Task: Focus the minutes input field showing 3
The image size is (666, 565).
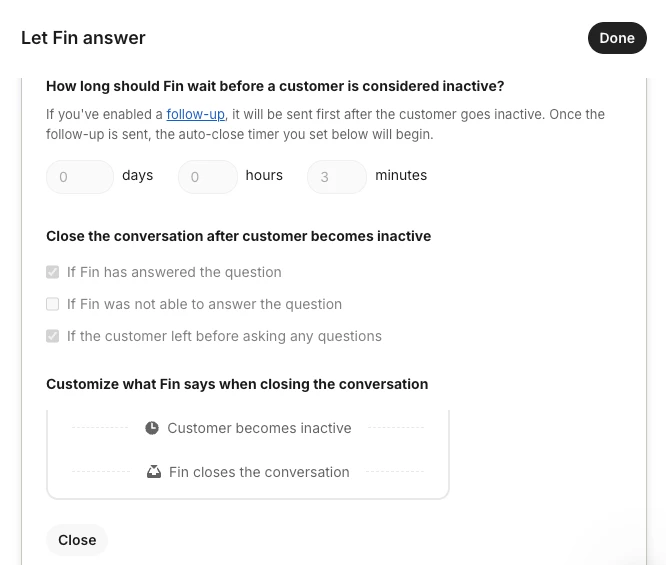Action: pyautogui.click(x=337, y=177)
